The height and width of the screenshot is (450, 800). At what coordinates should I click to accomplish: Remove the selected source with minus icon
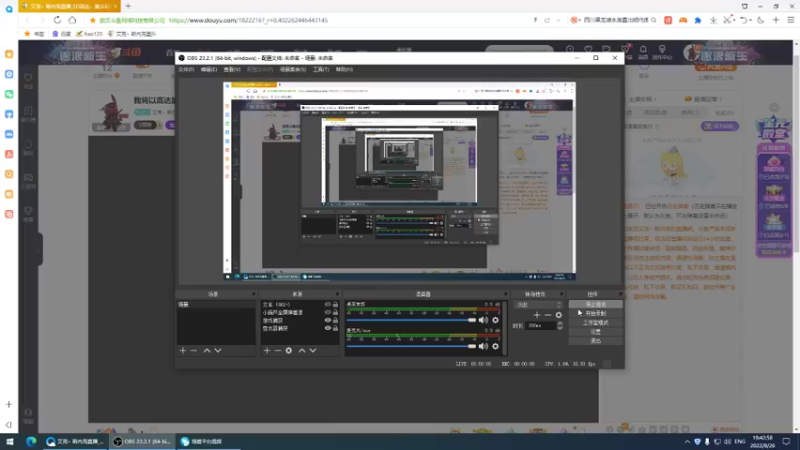[x=278, y=351]
